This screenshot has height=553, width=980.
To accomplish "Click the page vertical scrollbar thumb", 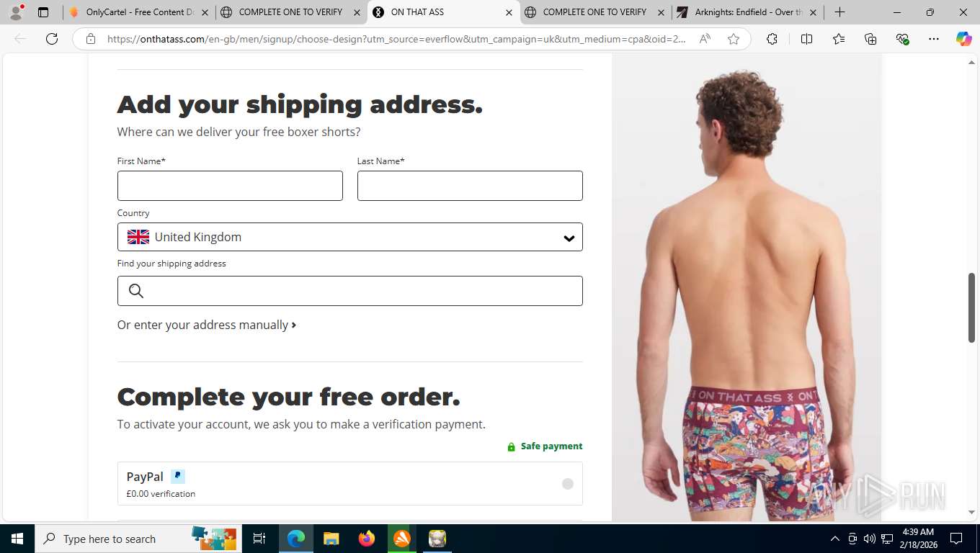I will click(x=971, y=307).
